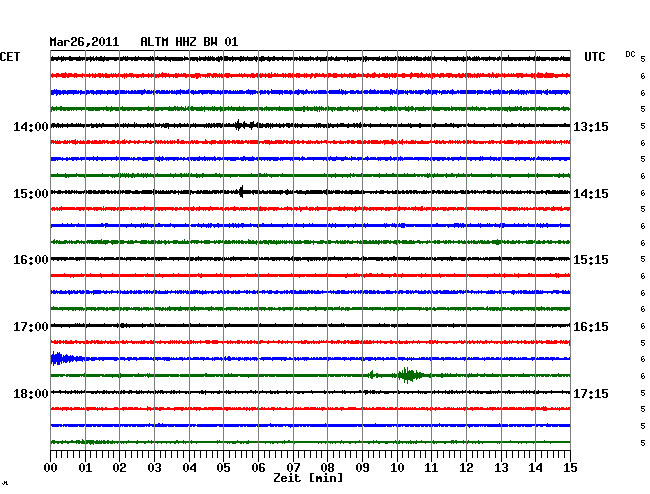
Task: Select the 15:00 CET time label
Action: point(31,194)
